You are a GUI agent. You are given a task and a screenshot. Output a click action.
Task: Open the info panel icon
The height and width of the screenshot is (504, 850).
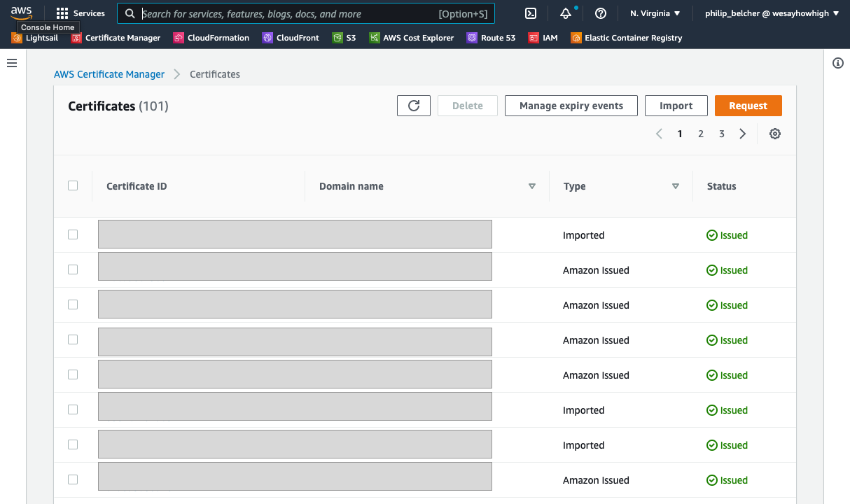click(x=837, y=63)
